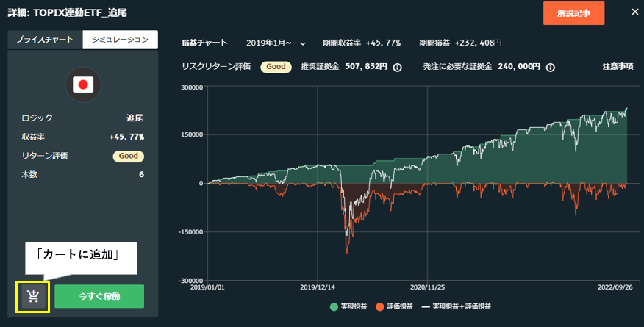The width and height of the screenshot is (644, 327).
Task: Click the 2019/12/14 axis date label
Action: pos(318,287)
